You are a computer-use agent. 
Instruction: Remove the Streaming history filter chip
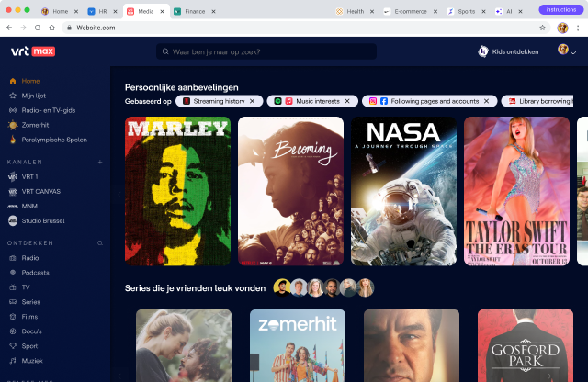[x=253, y=101]
